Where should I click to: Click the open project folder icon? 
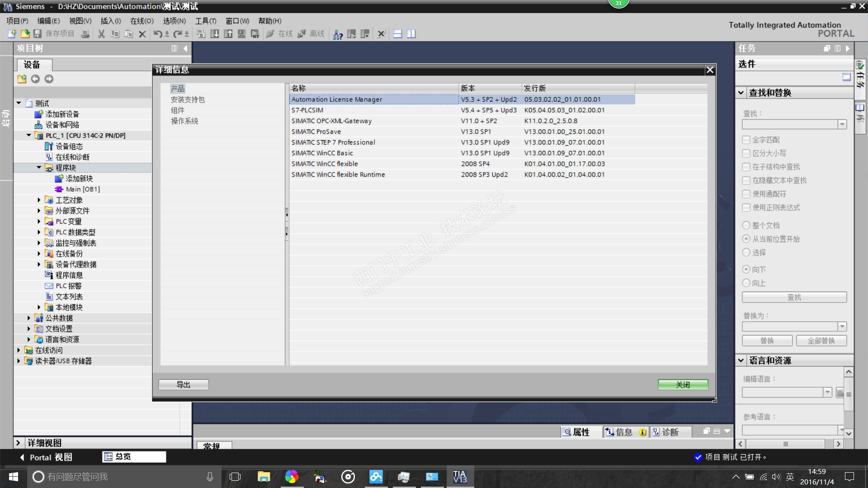tap(25, 34)
